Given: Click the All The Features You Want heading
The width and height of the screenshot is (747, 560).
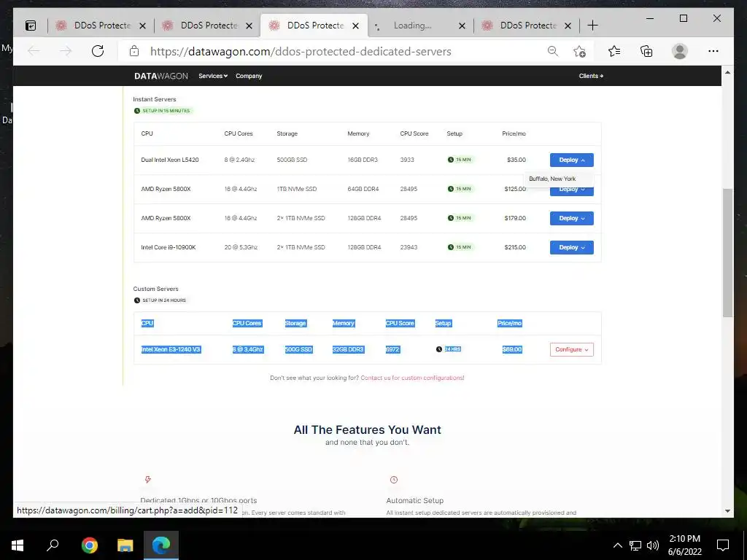Looking at the screenshot, I should point(368,429).
